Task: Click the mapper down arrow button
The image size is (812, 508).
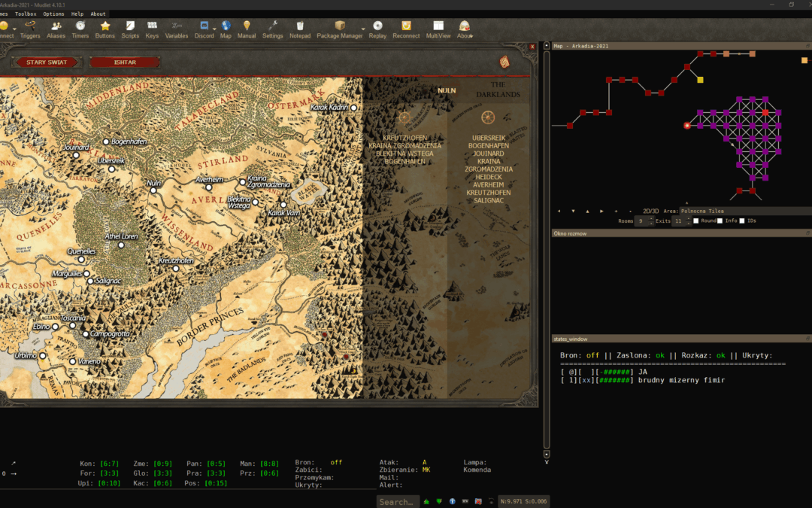Action: (573, 211)
